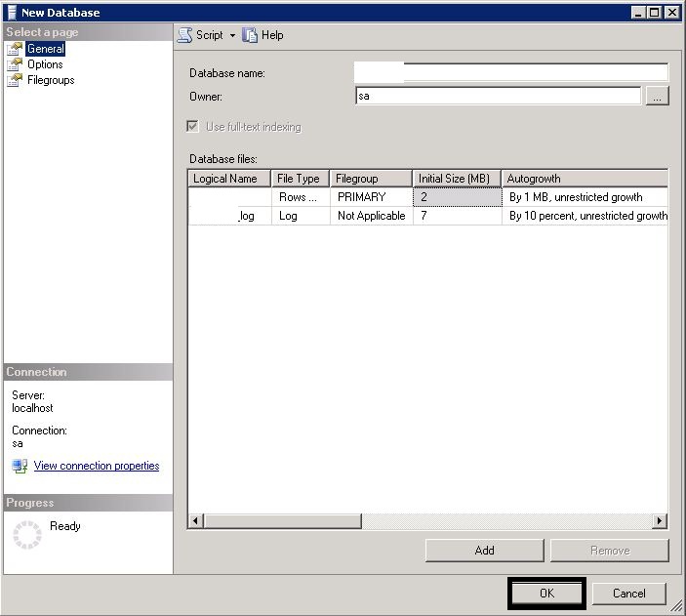Add a new database file
Screen dimensions: 686x616
[x=484, y=551]
